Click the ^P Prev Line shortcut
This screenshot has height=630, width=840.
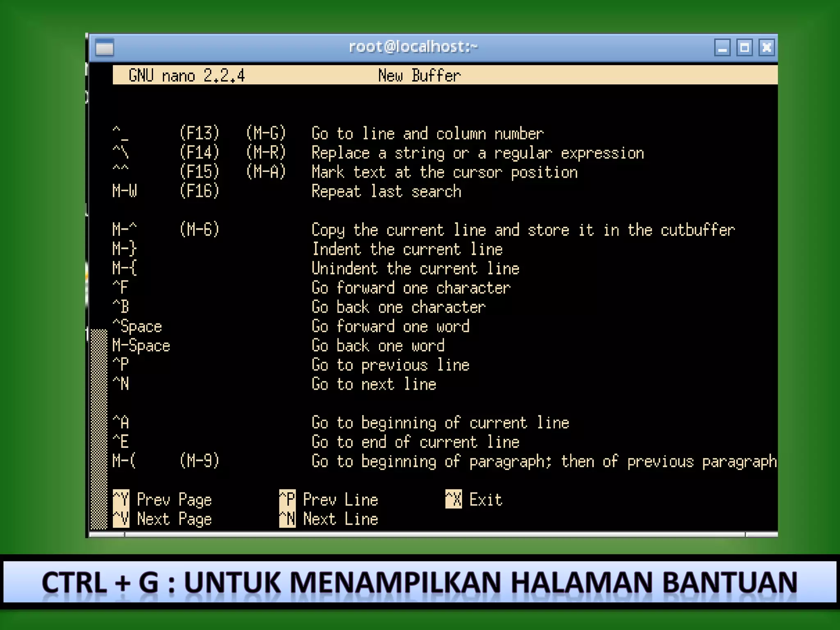pos(329,500)
